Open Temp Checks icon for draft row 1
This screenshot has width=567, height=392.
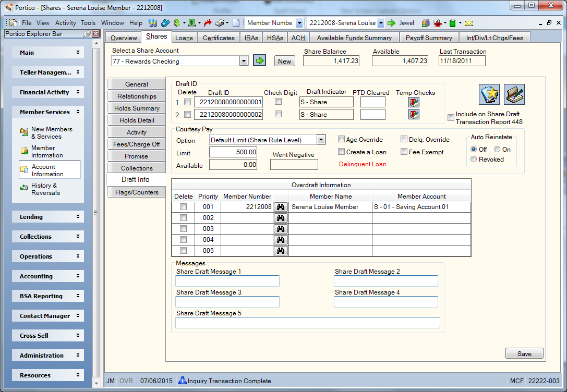pos(414,102)
